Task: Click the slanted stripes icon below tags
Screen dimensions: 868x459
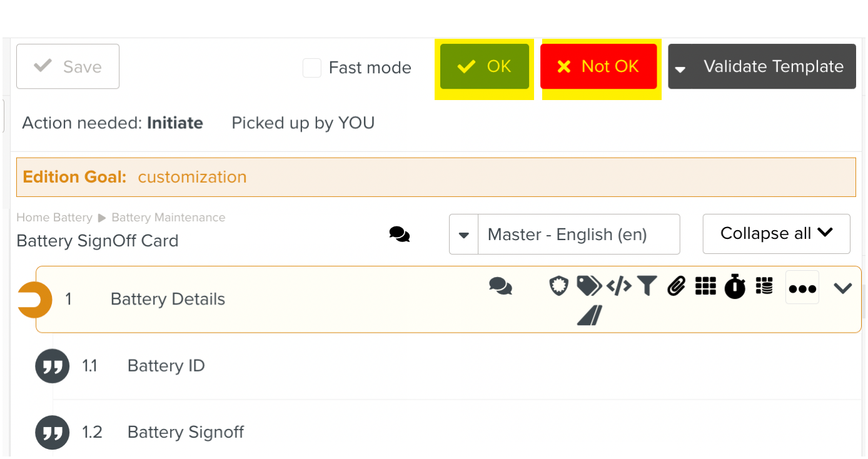Action: (589, 316)
